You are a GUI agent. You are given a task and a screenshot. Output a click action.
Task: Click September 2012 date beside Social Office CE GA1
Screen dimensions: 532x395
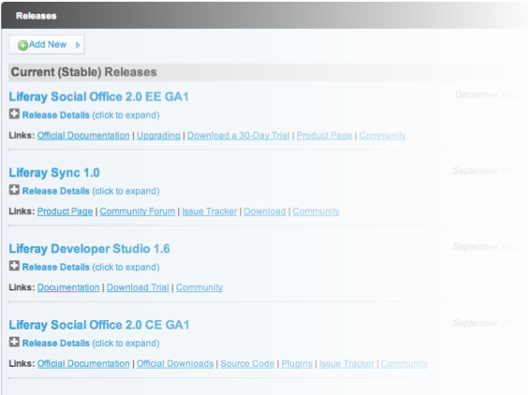coord(487,323)
